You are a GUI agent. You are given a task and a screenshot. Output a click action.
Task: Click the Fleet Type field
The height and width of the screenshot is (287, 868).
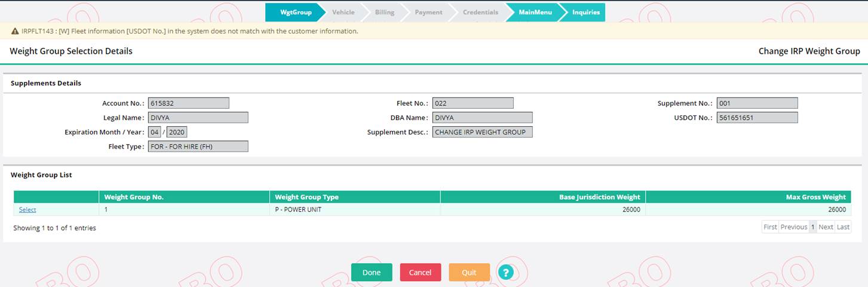click(198, 146)
